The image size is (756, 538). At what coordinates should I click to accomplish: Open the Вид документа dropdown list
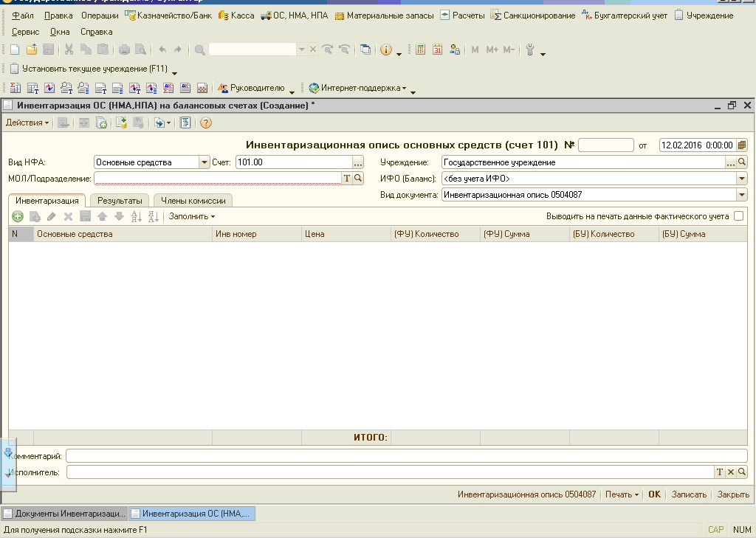tap(741, 195)
